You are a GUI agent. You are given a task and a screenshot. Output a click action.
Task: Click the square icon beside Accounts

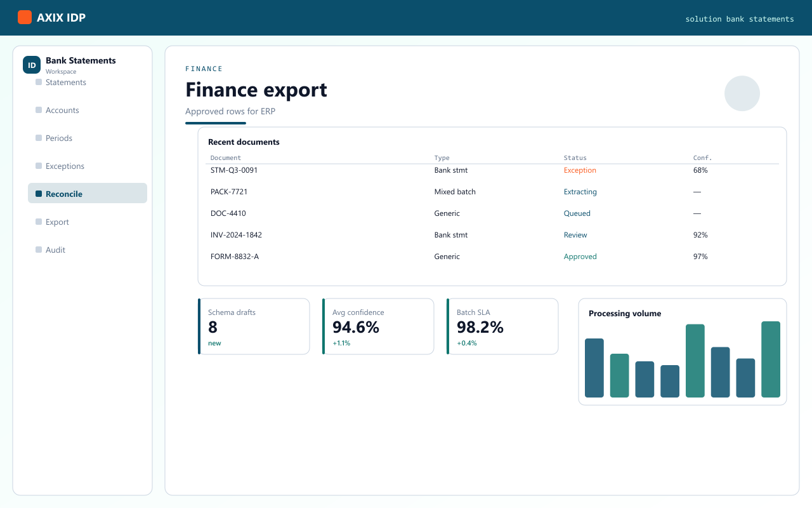[39, 110]
